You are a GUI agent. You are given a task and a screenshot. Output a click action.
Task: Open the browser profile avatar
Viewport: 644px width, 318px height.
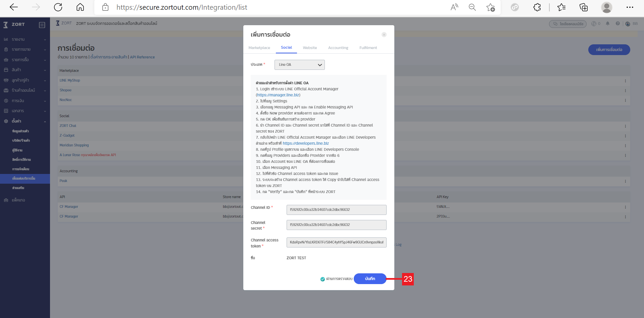click(x=606, y=7)
